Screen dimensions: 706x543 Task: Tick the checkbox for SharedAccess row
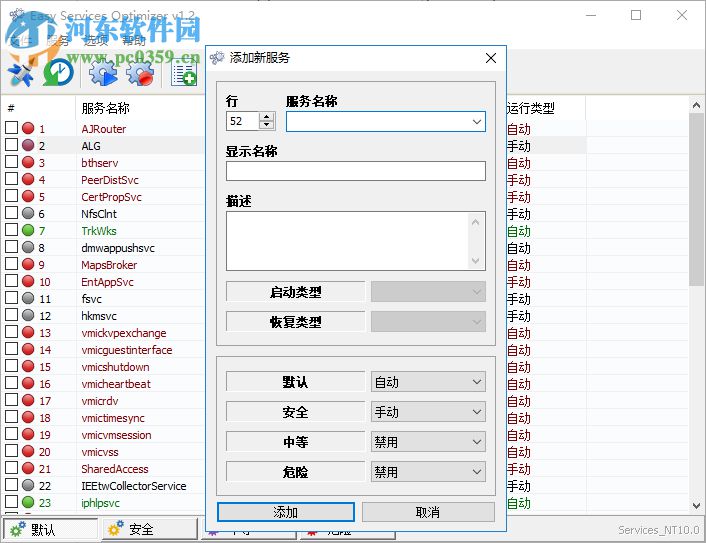pos(11,468)
